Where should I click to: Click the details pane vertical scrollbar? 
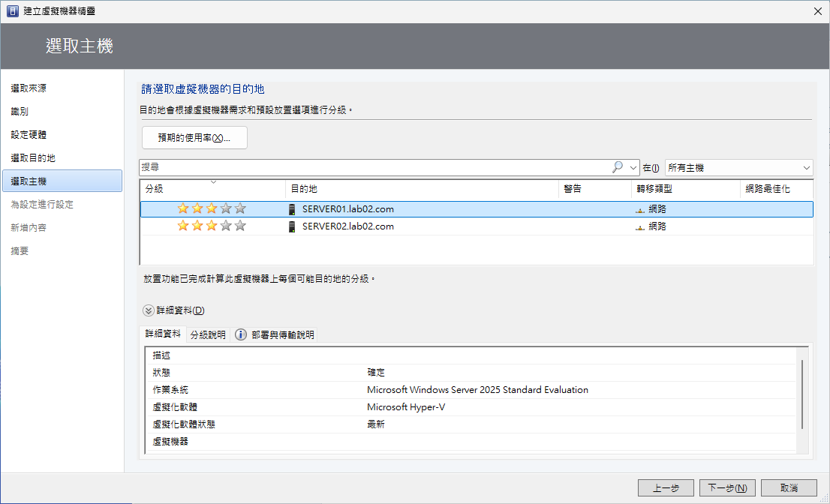click(801, 394)
